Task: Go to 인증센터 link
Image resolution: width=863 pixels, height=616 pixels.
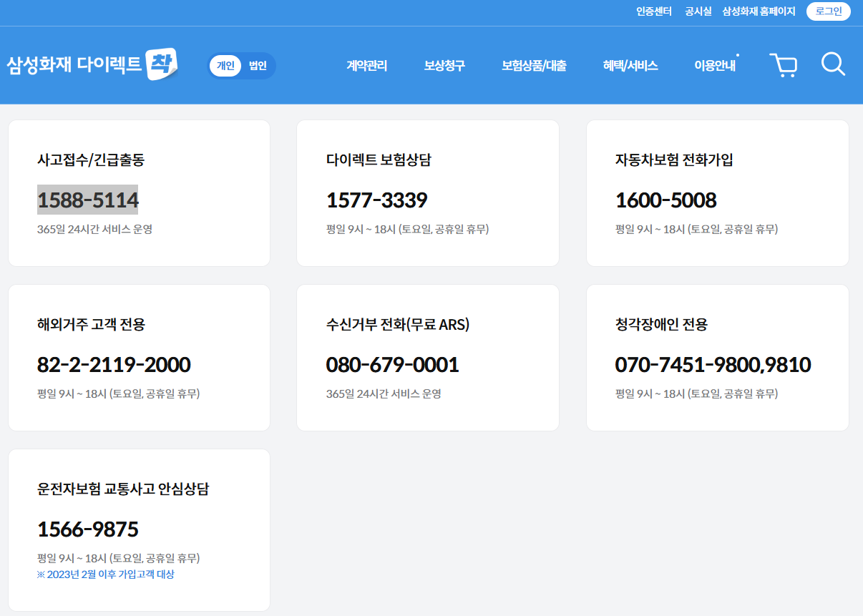Action: [x=654, y=11]
